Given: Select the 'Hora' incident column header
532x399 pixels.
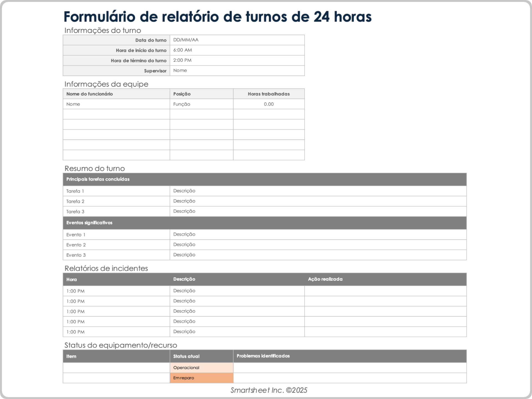Looking at the screenshot, I should point(116,279).
